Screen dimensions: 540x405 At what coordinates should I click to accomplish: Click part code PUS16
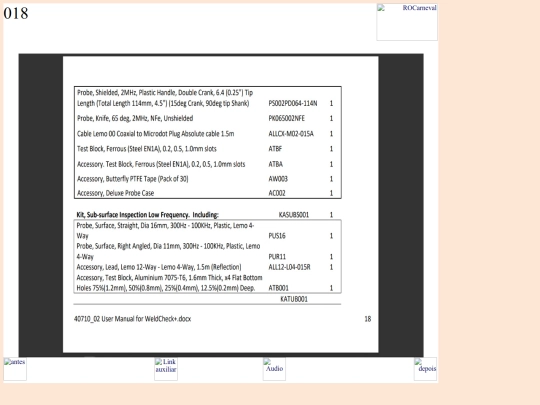[277, 236]
